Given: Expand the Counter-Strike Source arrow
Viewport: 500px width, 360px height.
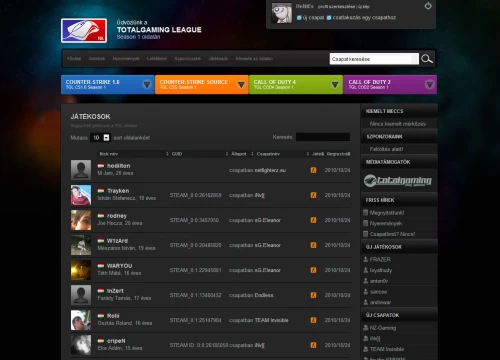Looking at the screenshot, I should [x=241, y=85].
